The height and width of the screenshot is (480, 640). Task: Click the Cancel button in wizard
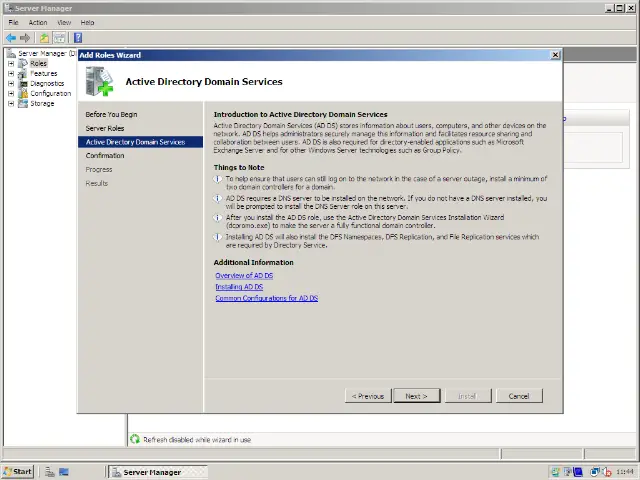[519, 396]
